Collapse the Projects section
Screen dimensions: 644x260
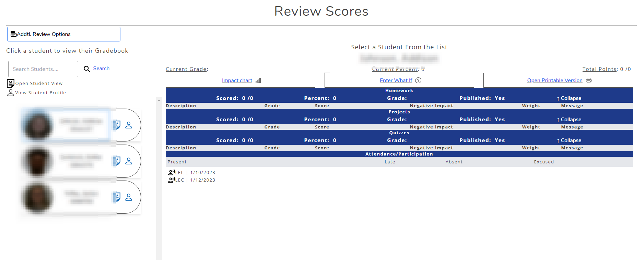[569, 120]
